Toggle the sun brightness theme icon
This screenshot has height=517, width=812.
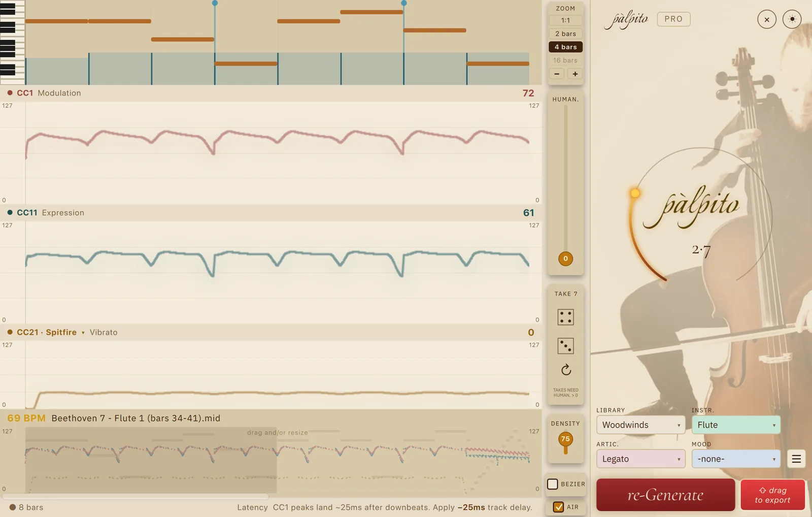pos(792,19)
